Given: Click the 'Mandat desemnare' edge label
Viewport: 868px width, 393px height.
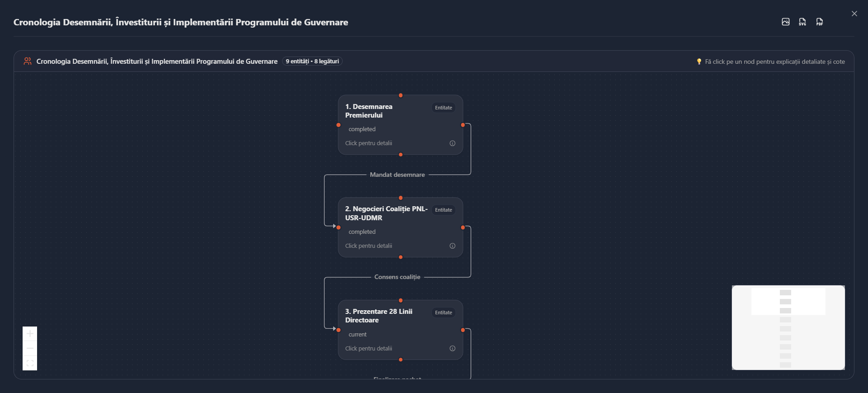Looking at the screenshot, I should [x=397, y=175].
